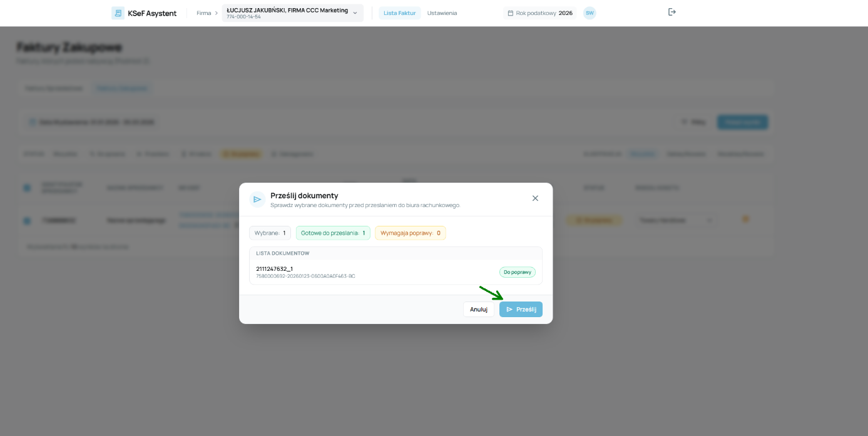
Task: Open the Ustawienia tab
Action: pos(442,13)
